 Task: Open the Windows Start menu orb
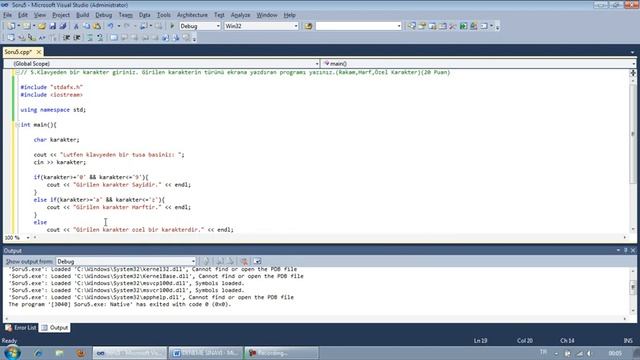pyautogui.click(x=12, y=353)
